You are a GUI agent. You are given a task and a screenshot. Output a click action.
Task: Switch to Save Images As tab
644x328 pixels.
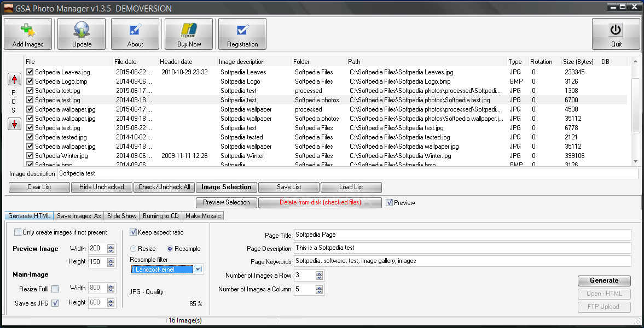(x=79, y=216)
